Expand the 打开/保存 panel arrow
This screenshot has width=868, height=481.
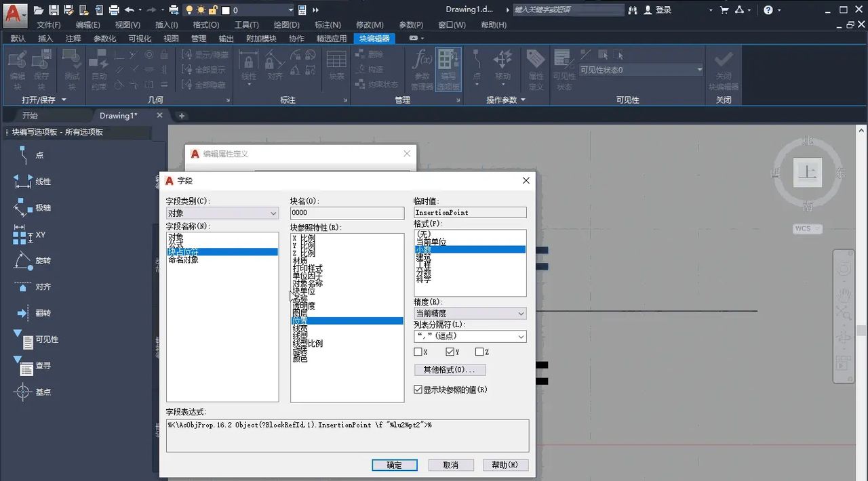[64, 100]
